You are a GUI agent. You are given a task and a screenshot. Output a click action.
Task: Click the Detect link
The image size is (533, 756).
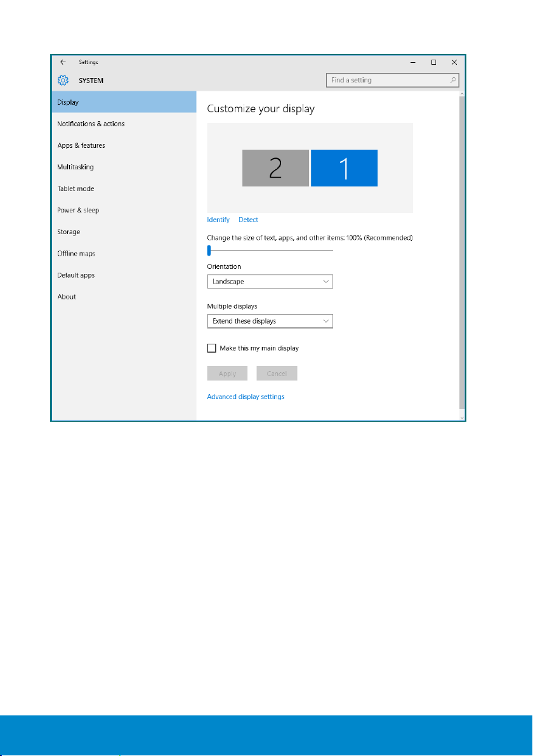(x=248, y=219)
